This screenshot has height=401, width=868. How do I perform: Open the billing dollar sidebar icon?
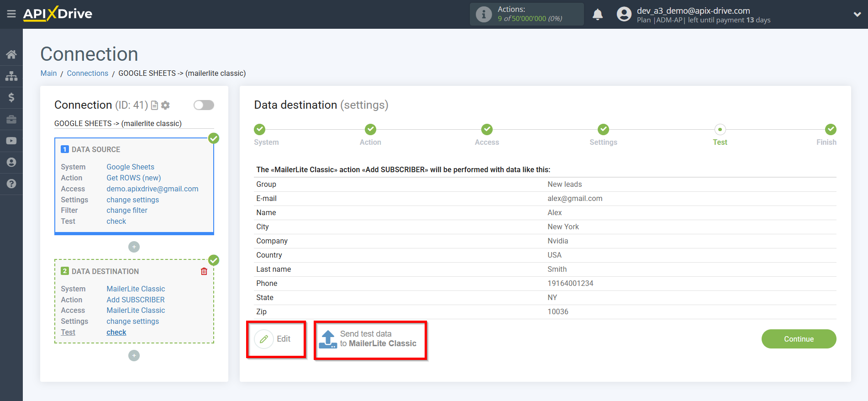[11, 97]
